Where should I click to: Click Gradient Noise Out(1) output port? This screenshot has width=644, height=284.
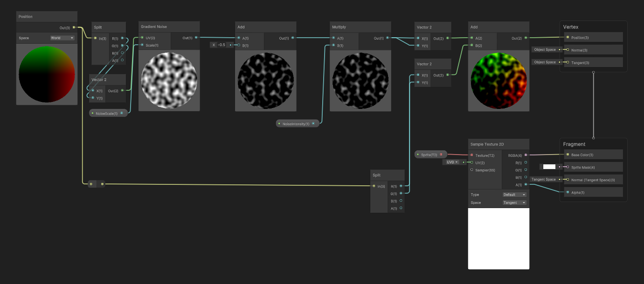pos(196,38)
